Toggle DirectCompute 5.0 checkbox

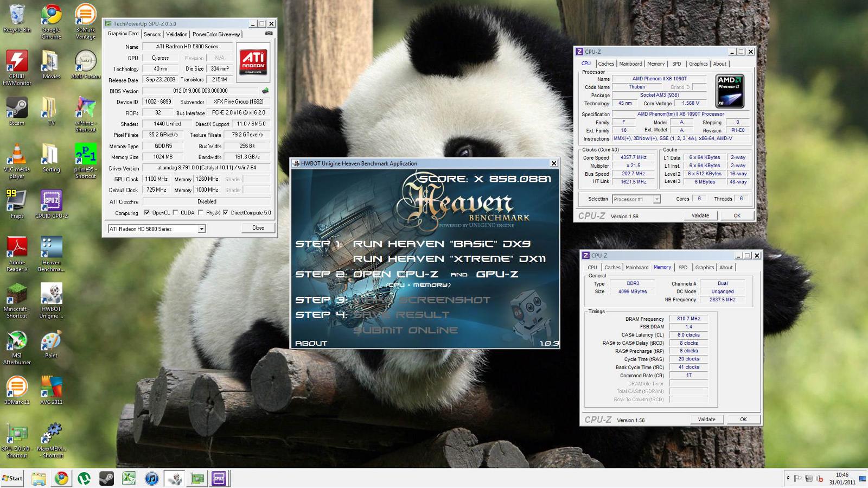226,213
